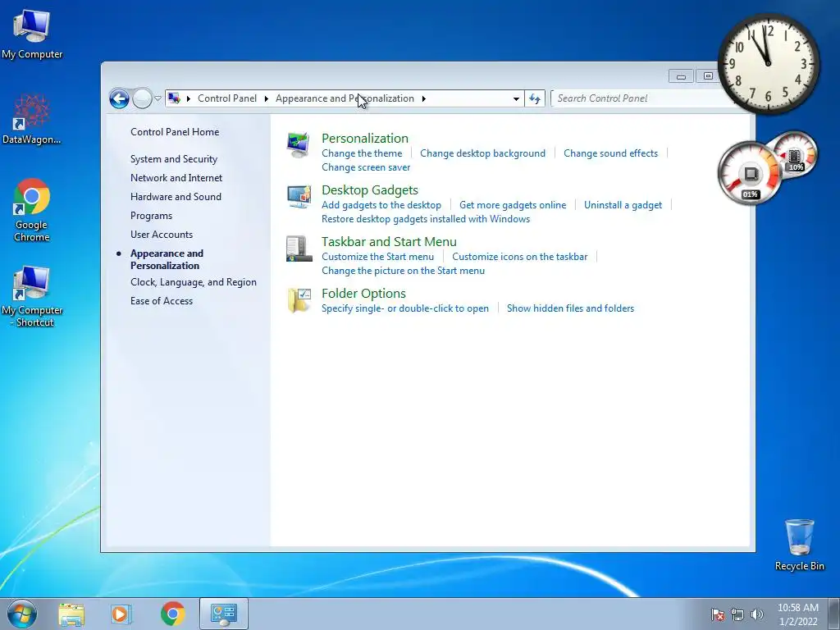Click Control Panel taskbar button
The image size is (840, 630).
(223, 614)
